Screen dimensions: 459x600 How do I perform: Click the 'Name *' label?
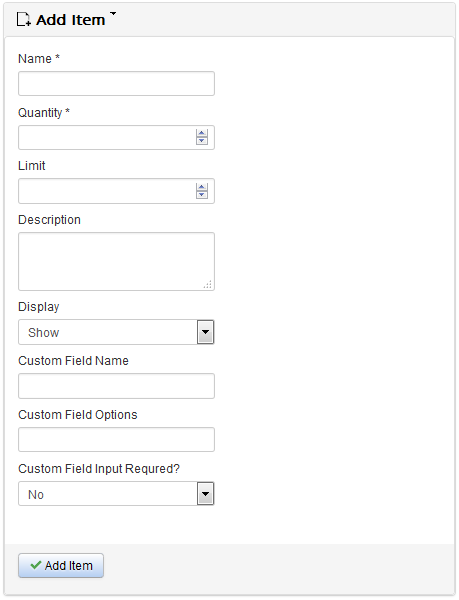[39, 59]
